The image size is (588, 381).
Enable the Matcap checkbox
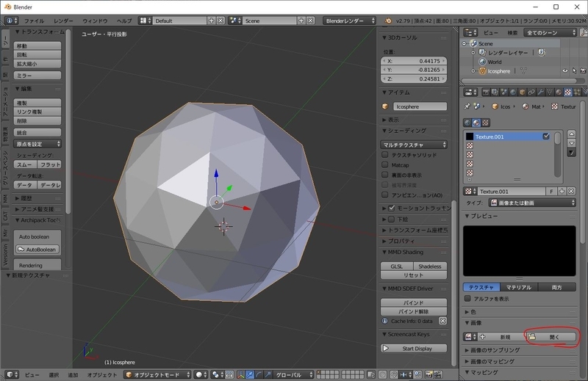pyautogui.click(x=384, y=164)
